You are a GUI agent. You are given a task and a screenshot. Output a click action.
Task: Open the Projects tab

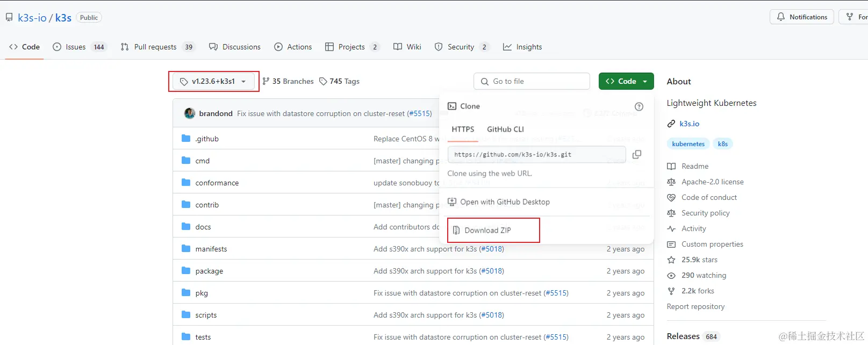tap(352, 47)
